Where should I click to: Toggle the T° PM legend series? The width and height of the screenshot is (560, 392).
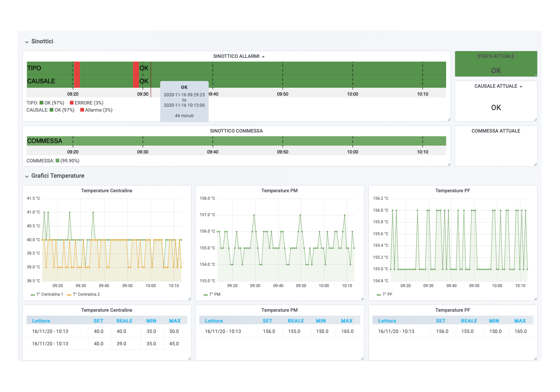[215, 295]
